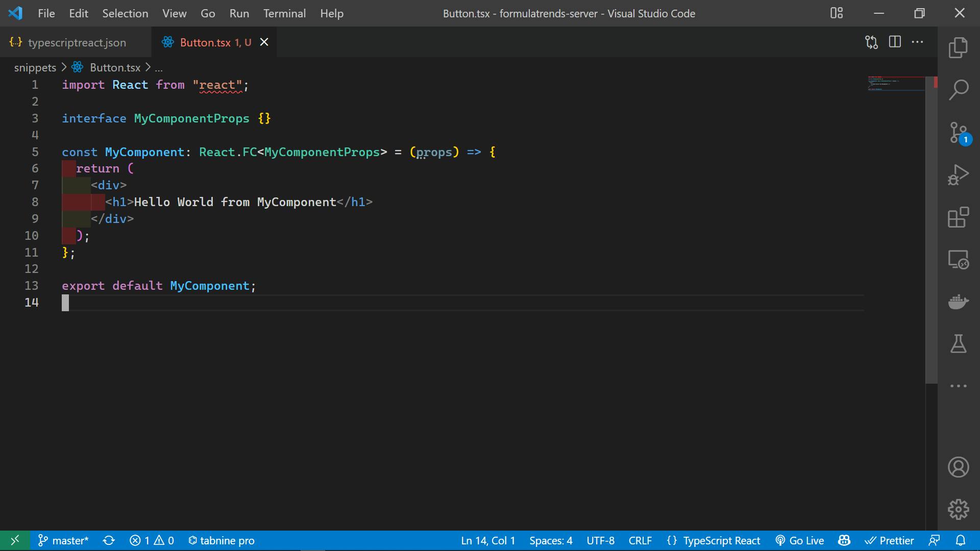The width and height of the screenshot is (980, 551).
Task: Go to line via Ln 14, Col 1
Action: tap(488, 540)
